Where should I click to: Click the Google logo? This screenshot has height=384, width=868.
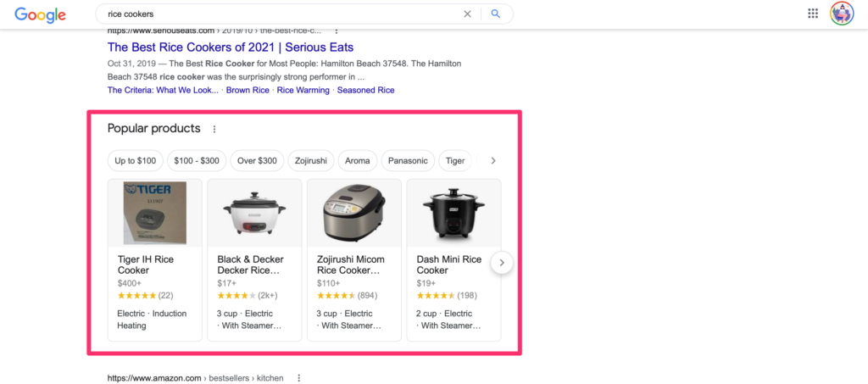41,14
